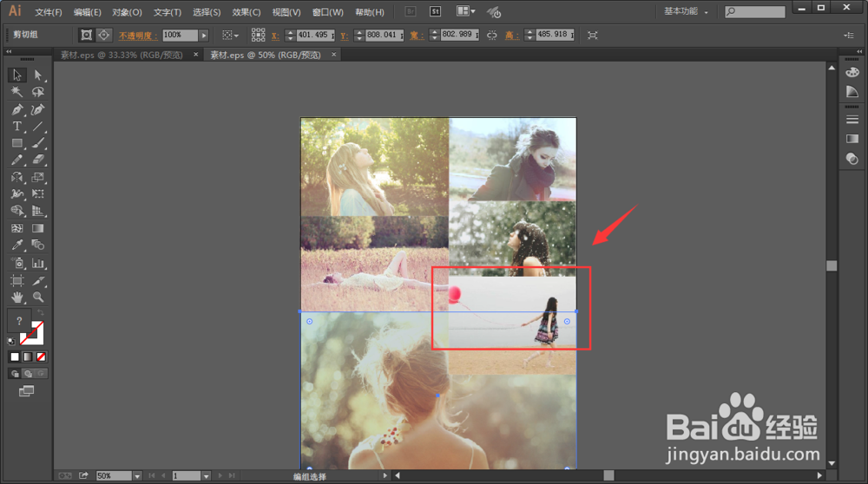Choose the Pencil tool

[17, 160]
